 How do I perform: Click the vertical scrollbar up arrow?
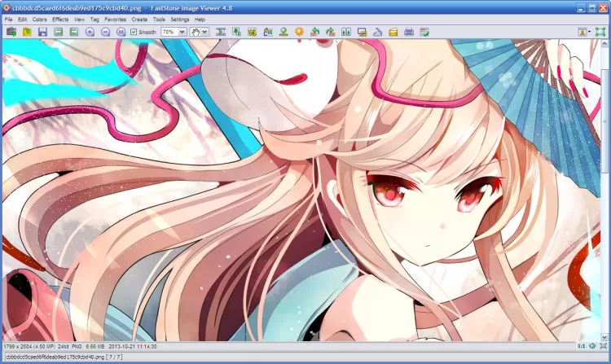coord(604,44)
